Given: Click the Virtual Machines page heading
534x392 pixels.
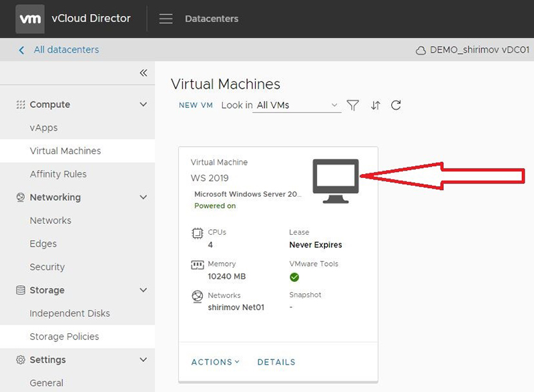Looking at the screenshot, I should click(226, 84).
